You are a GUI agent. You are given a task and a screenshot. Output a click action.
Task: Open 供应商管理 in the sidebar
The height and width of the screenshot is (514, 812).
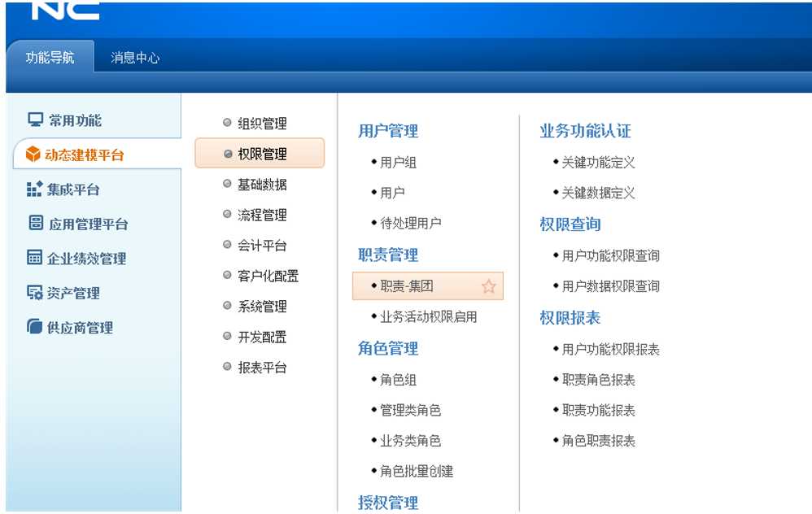coord(80,328)
